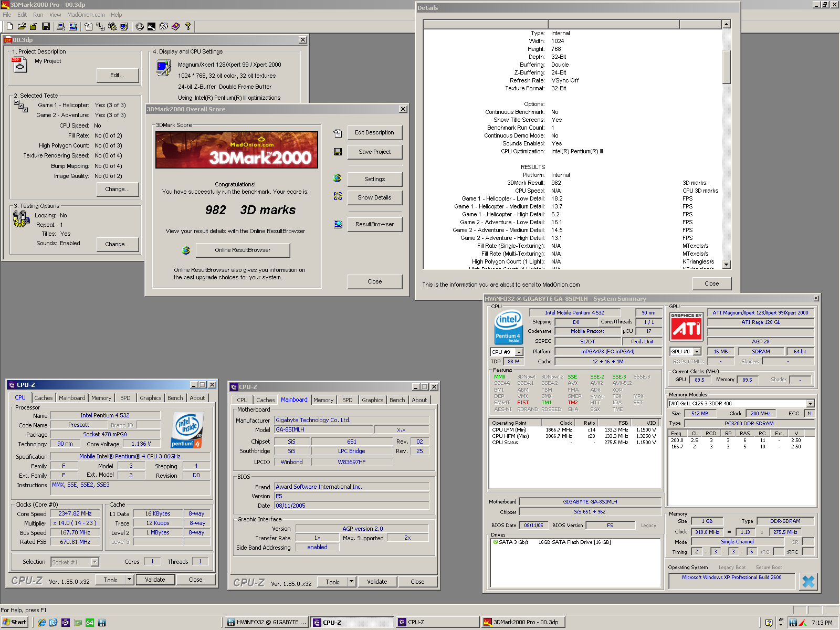840x630 pixels.
Task: Click the HWiNFO32 taskbar button
Action: click(x=267, y=622)
